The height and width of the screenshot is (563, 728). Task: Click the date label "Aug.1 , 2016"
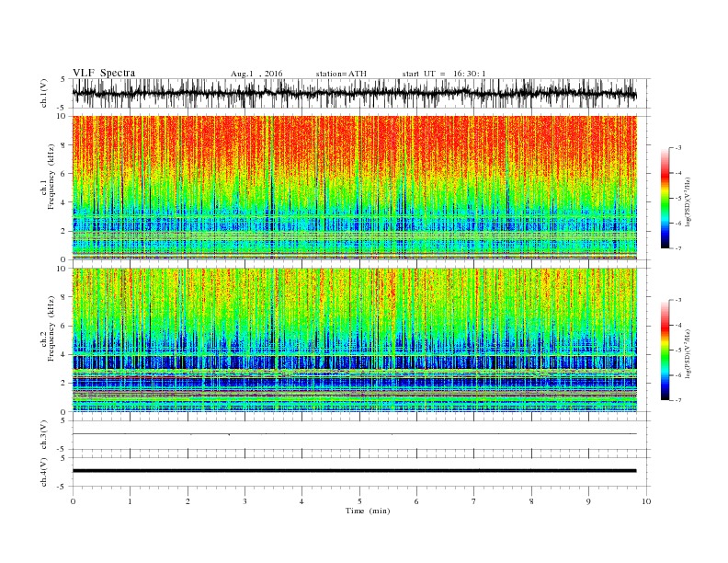coord(256,74)
